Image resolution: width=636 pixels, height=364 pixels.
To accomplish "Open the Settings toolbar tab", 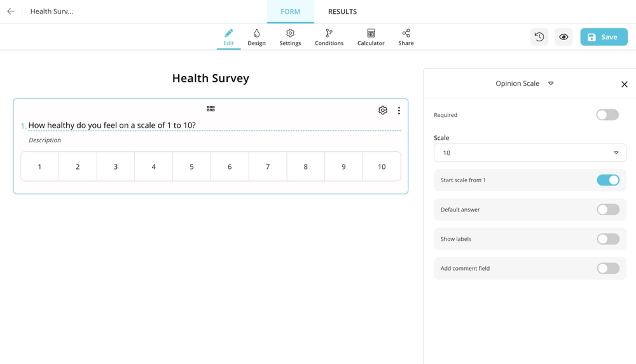I will pos(290,37).
